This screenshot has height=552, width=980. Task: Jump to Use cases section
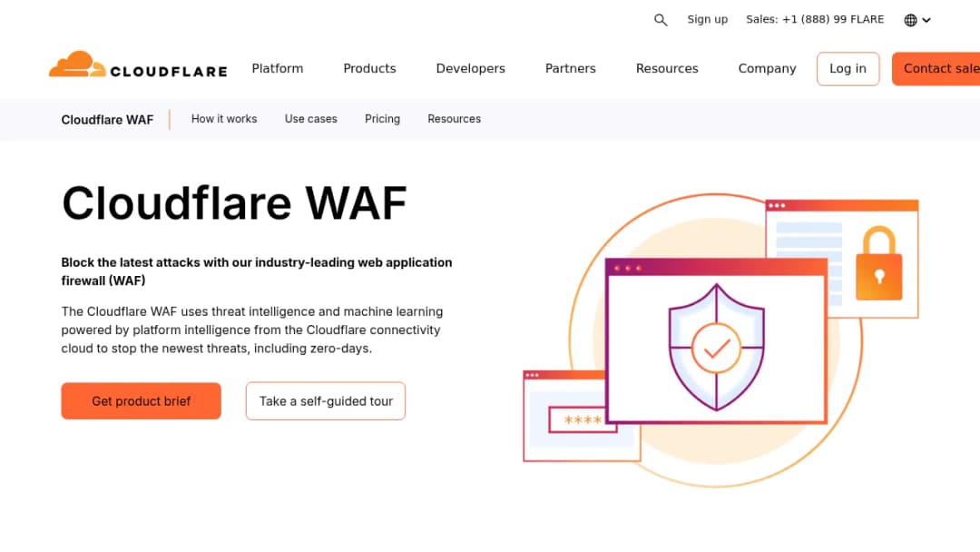310,119
